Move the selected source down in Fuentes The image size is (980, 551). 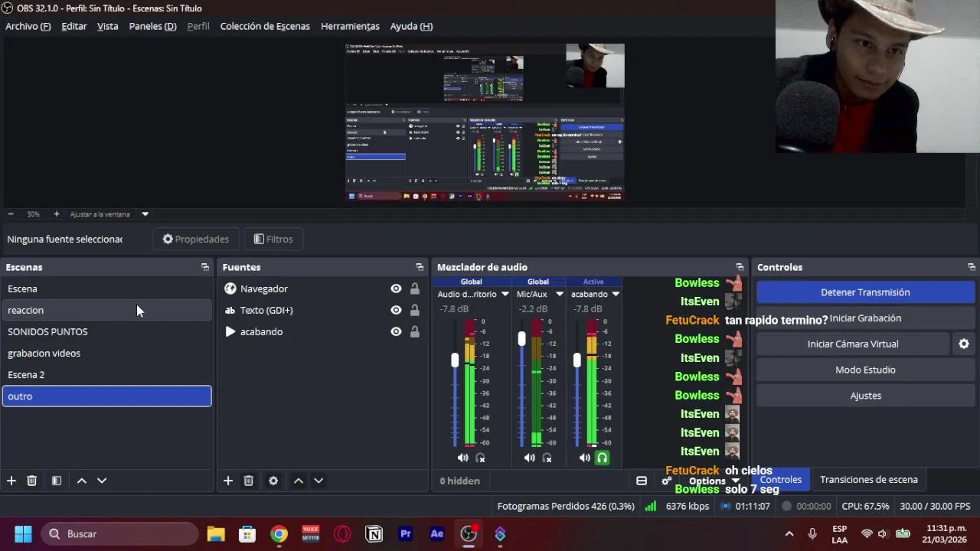tap(318, 481)
